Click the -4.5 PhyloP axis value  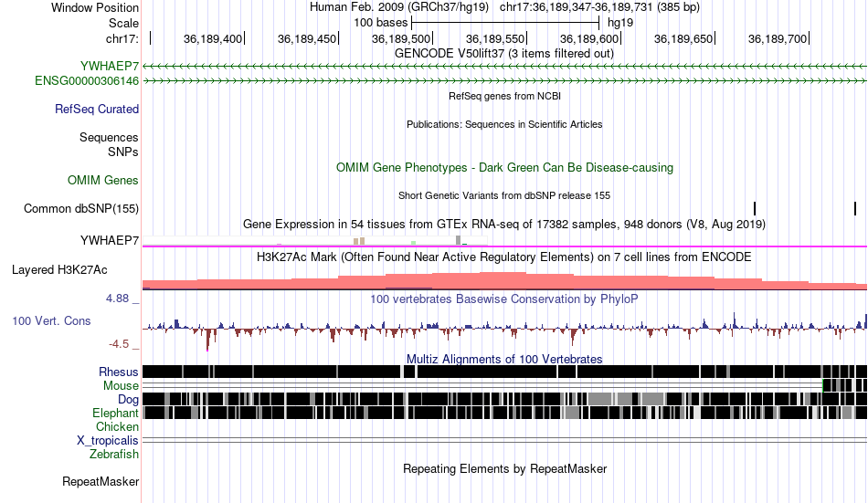pyautogui.click(x=119, y=344)
